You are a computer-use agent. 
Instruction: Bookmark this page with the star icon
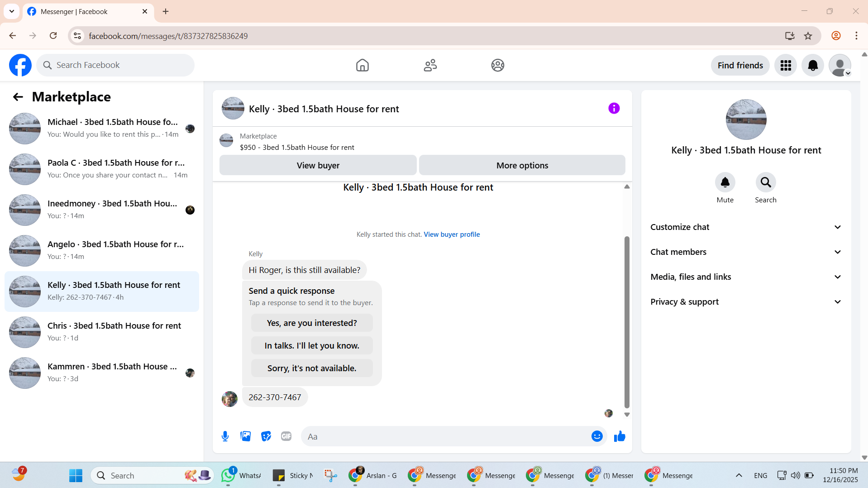coord(808,36)
